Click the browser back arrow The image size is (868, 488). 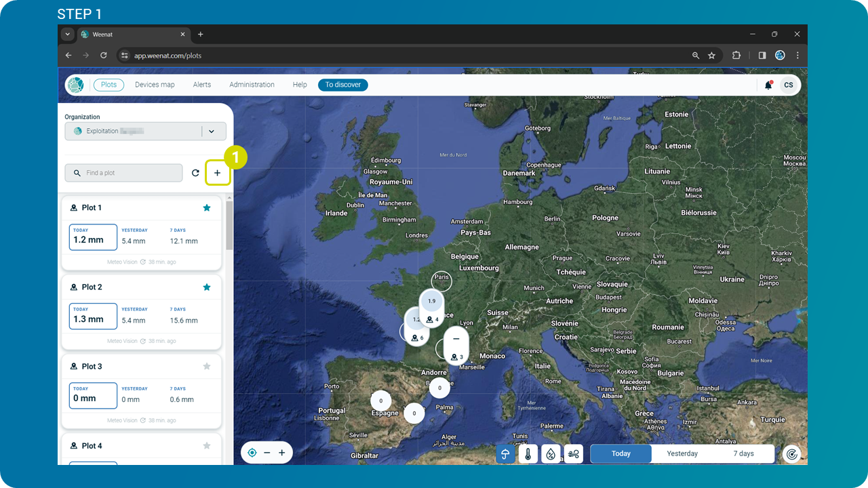pyautogui.click(x=68, y=56)
